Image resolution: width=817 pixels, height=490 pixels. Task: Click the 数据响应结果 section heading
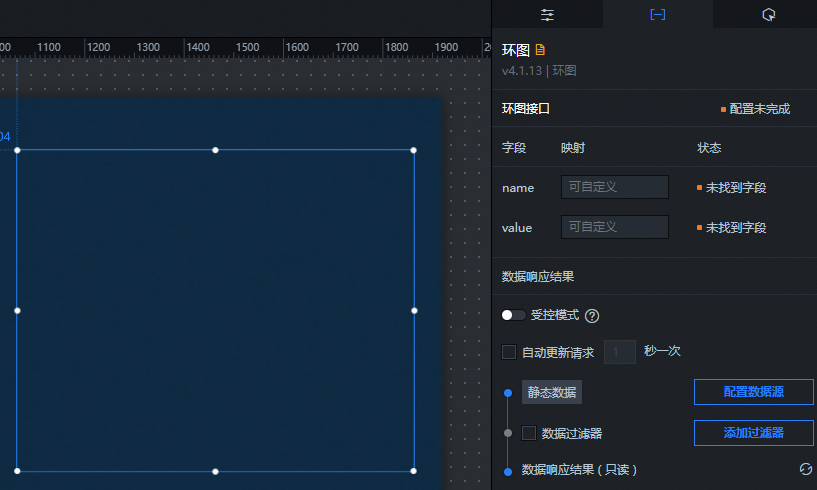(538, 276)
